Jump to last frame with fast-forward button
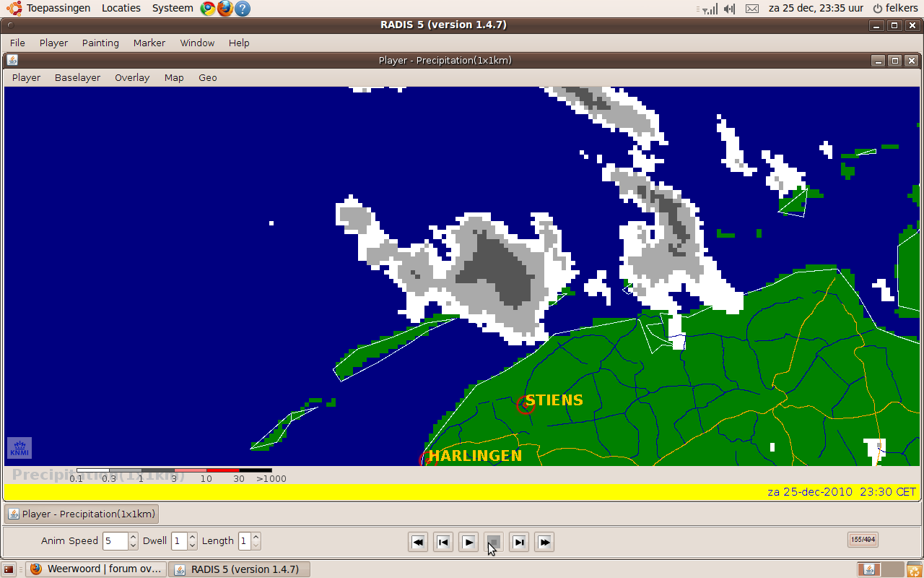924x578 pixels. [544, 542]
